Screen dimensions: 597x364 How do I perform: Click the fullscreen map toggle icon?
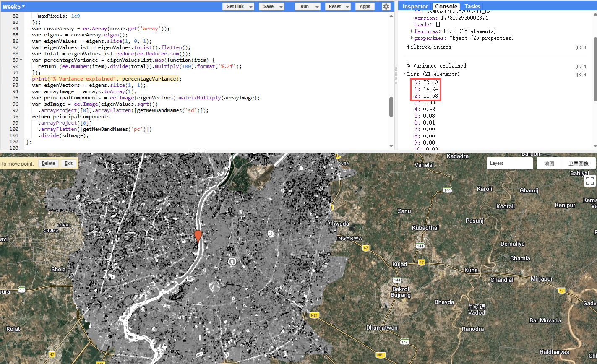click(x=589, y=181)
